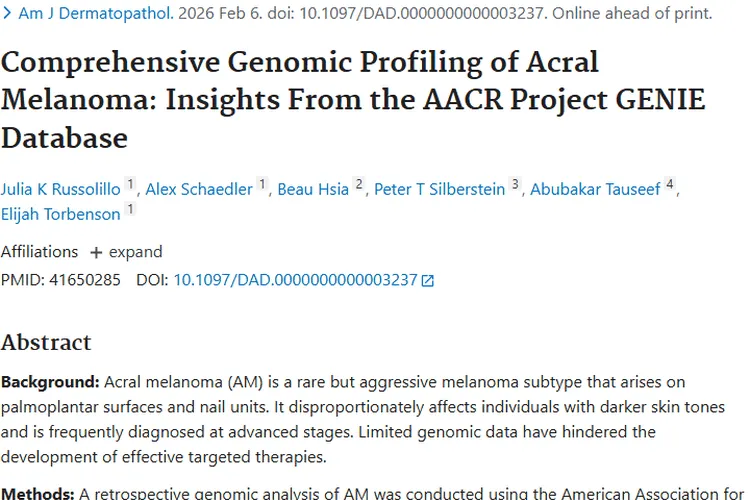Image resolution: width=750 pixels, height=500 pixels.
Task: Open Peter T Silberstein's author link
Action: click(439, 189)
